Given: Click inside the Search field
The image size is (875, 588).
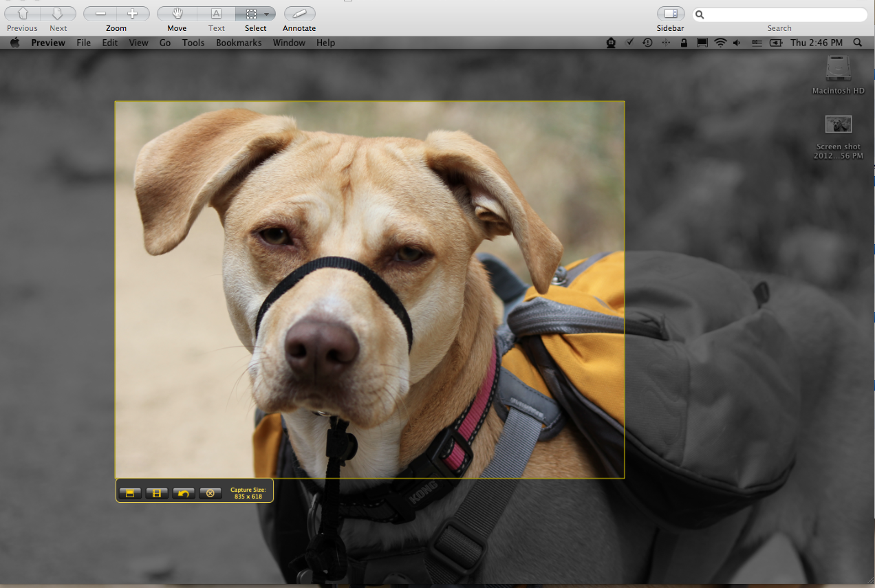Looking at the screenshot, I should click(779, 14).
